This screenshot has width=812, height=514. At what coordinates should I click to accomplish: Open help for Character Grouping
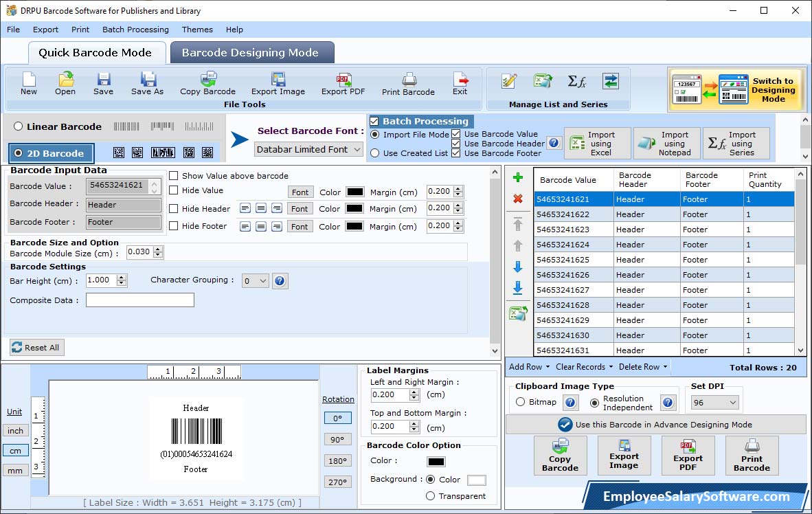(x=280, y=281)
